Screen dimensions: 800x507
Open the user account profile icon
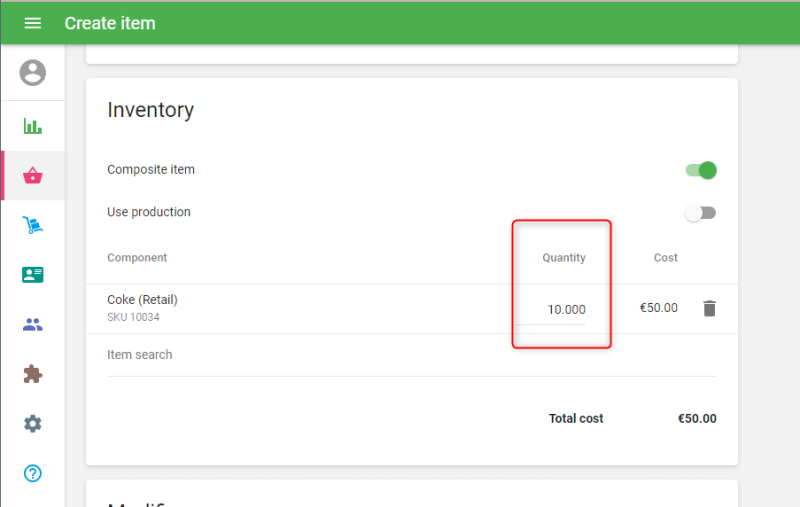pyautogui.click(x=33, y=72)
